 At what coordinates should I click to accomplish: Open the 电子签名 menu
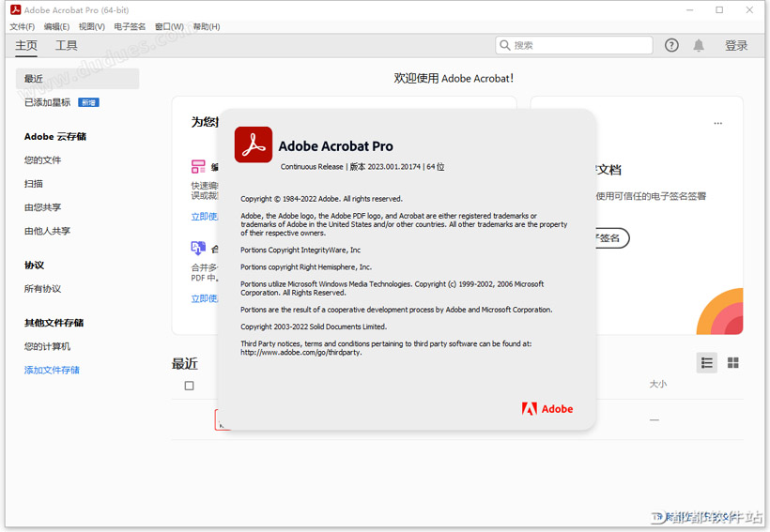coord(130,26)
